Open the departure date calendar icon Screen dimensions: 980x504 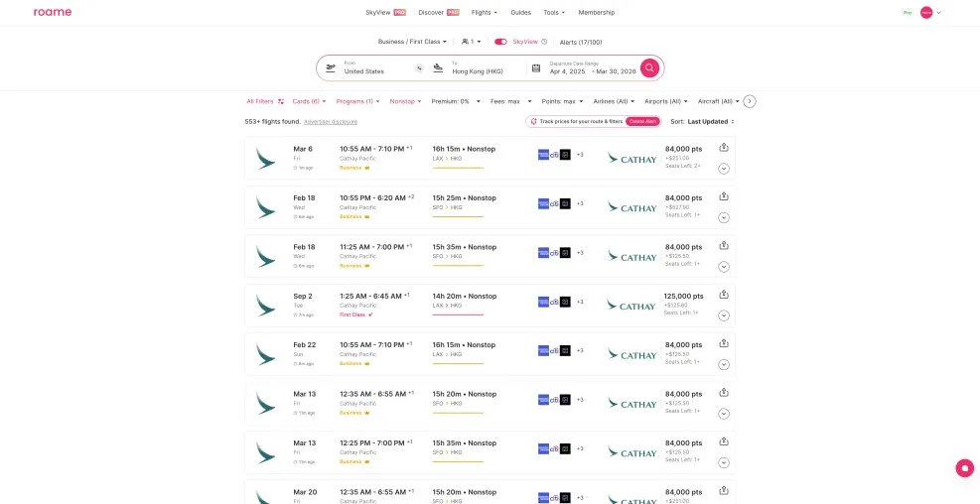[536, 68]
